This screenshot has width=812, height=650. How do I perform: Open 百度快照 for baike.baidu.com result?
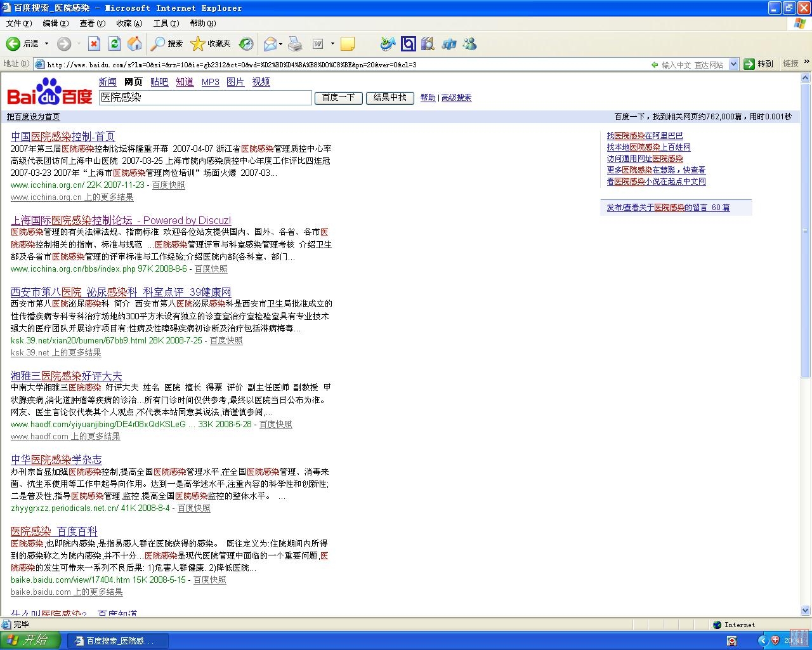[x=209, y=580]
